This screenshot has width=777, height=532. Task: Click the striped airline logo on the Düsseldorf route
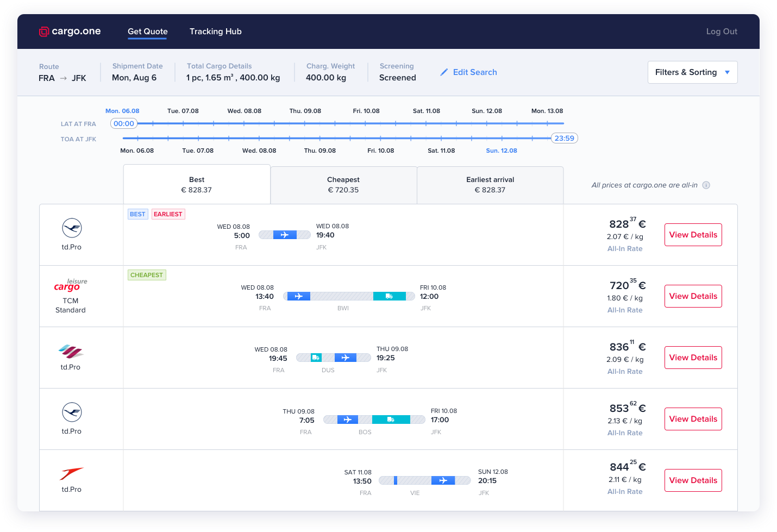71,352
